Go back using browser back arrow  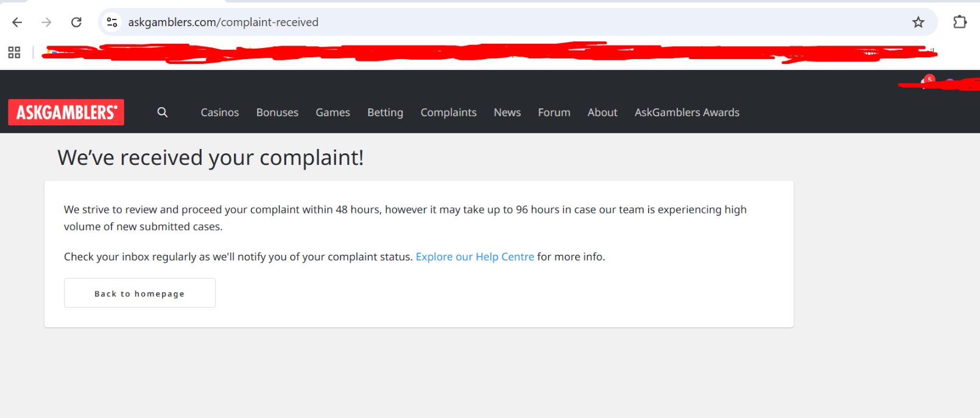[17, 23]
